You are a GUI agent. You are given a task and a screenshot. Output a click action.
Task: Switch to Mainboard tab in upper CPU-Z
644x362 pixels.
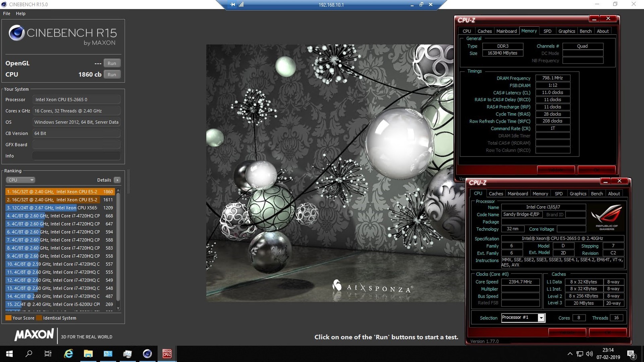point(506,31)
